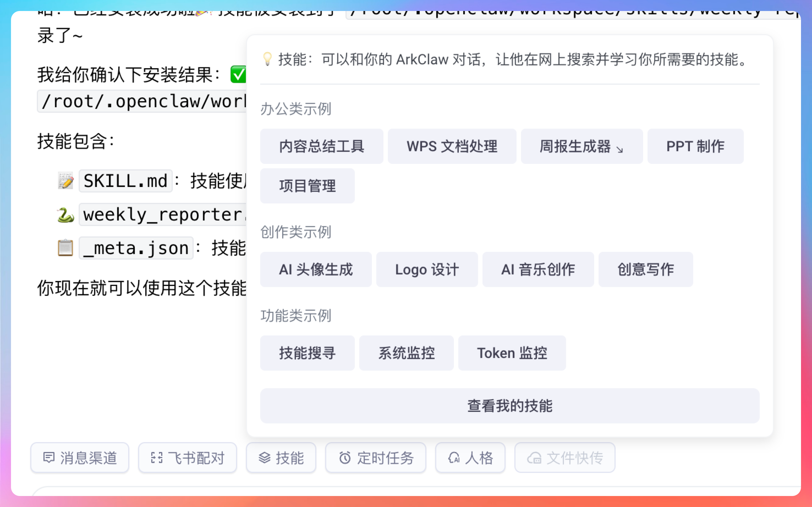The image size is (812, 507).
Task: Open 定时任务 scheduled tasks clock button
Action: 376,458
